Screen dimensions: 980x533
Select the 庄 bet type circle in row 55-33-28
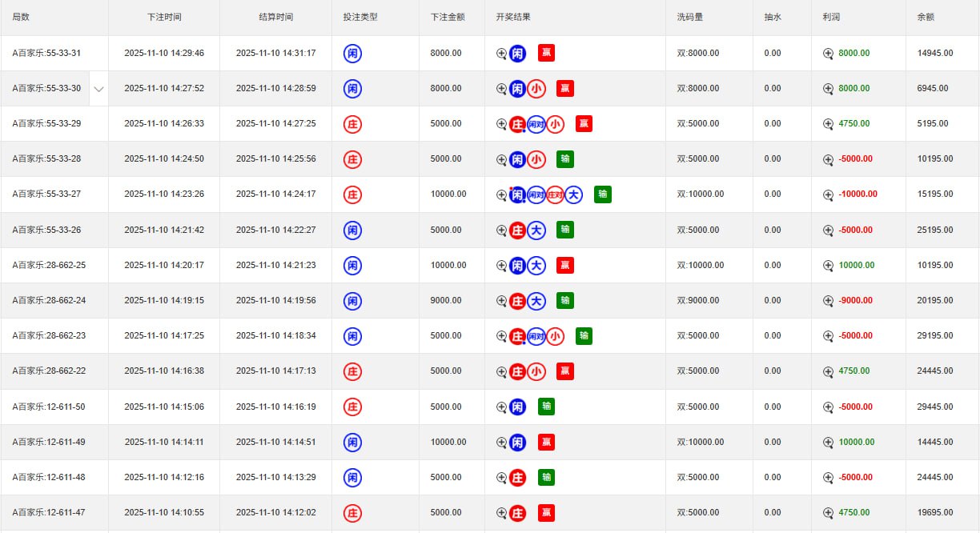click(x=352, y=159)
